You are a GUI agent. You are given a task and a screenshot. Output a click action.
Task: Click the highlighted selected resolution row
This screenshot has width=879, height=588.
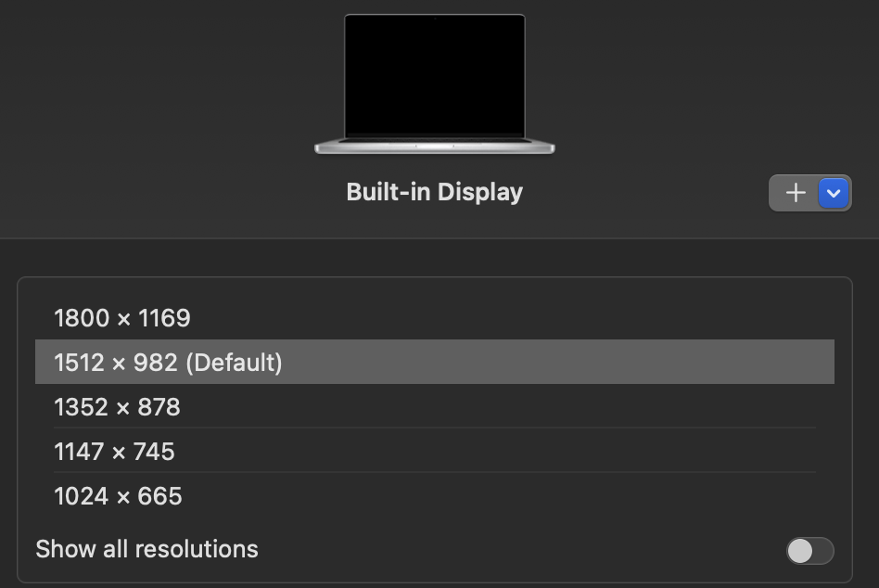(x=435, y=362)
